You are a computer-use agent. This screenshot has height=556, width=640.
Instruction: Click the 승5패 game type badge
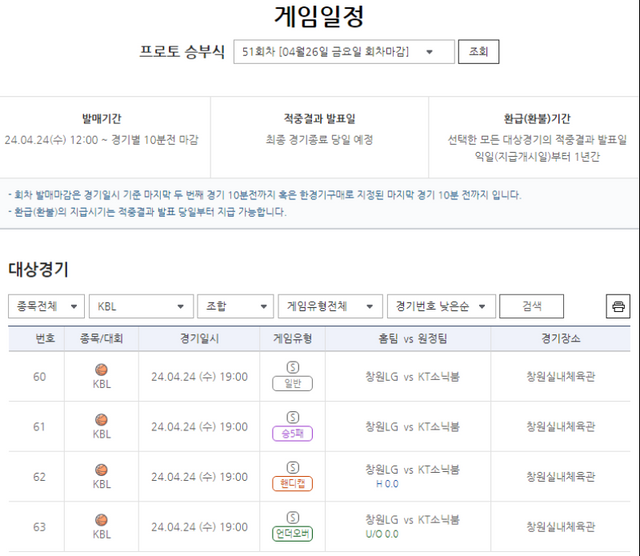click(292, 433)
